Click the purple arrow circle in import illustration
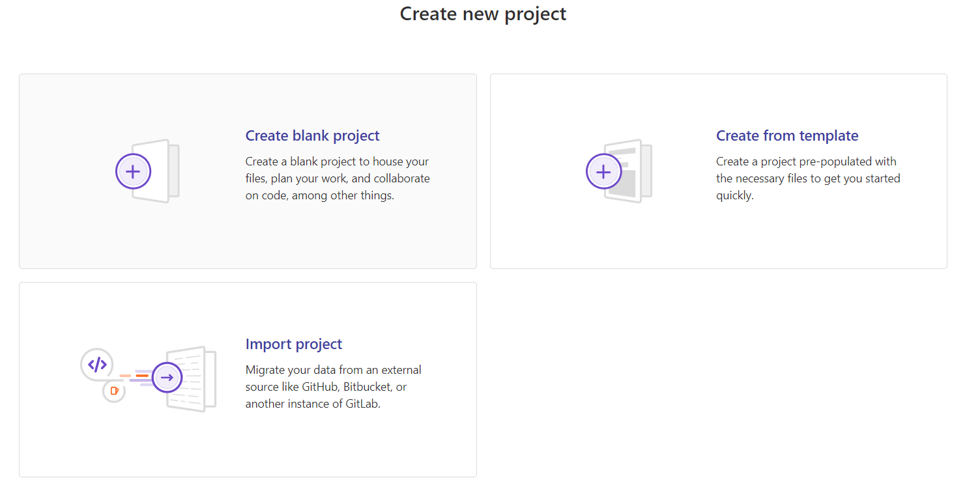 167,377
